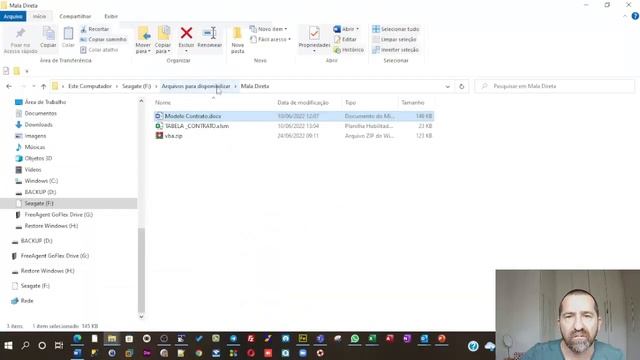The width and height of the screenshot is (640, 360).
Task: Open WhatsApp from the taskbar
Action: point(355,339)
